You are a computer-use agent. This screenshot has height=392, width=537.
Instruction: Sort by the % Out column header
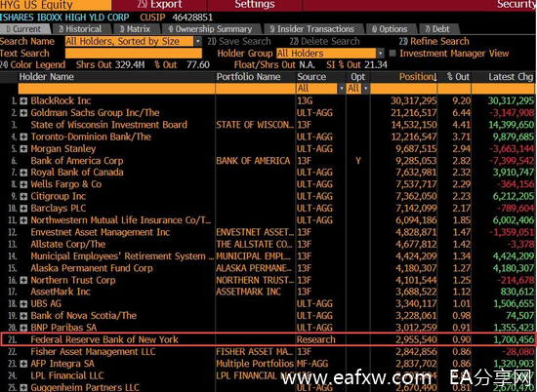click(458, 77)
